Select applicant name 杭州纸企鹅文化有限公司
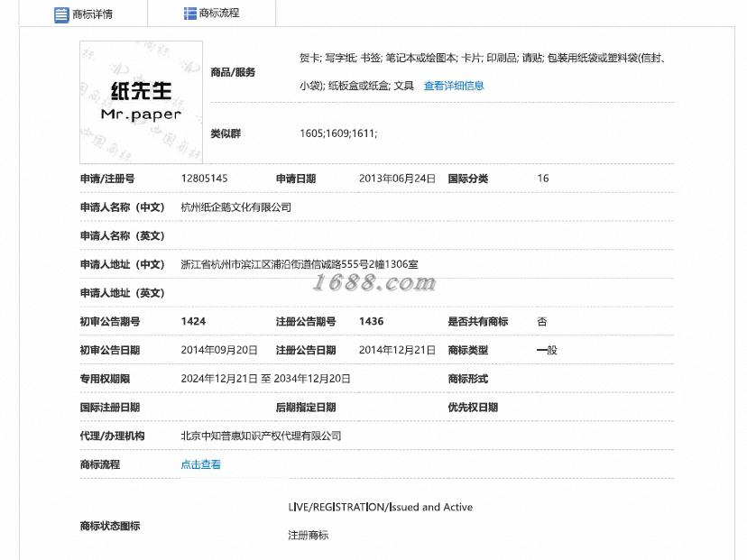 [x=235, y=207]
